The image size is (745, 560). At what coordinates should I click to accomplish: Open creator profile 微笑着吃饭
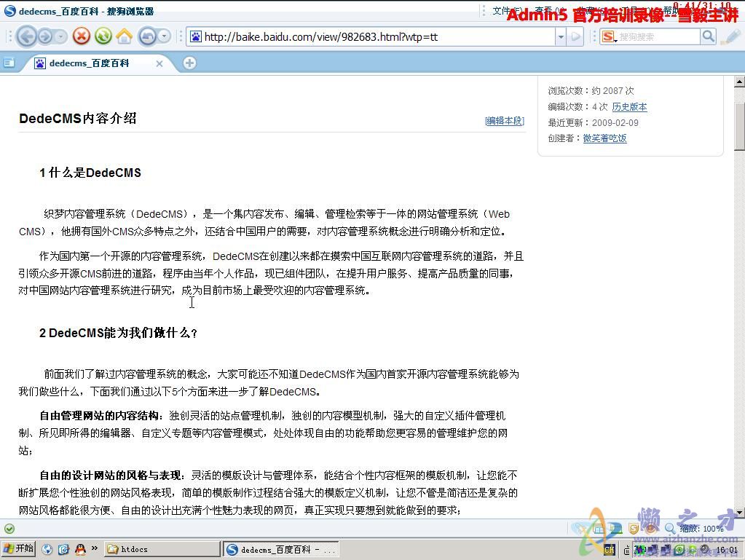coord(605,138)
